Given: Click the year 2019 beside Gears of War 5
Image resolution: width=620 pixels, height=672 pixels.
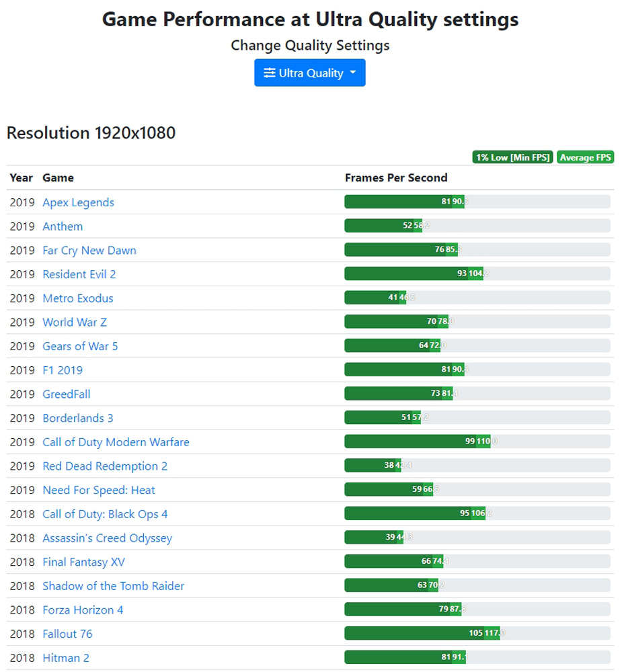Looking at the screenshot, I should tap(22, 346).
